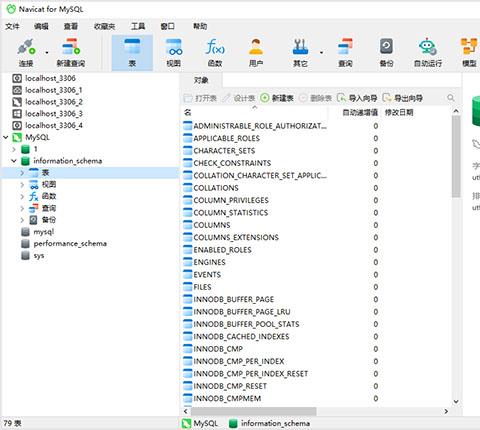The height and width of the screenshot is (430, 480).
Task: Sort by the 修改日期 column header
Action: (399, 113)
